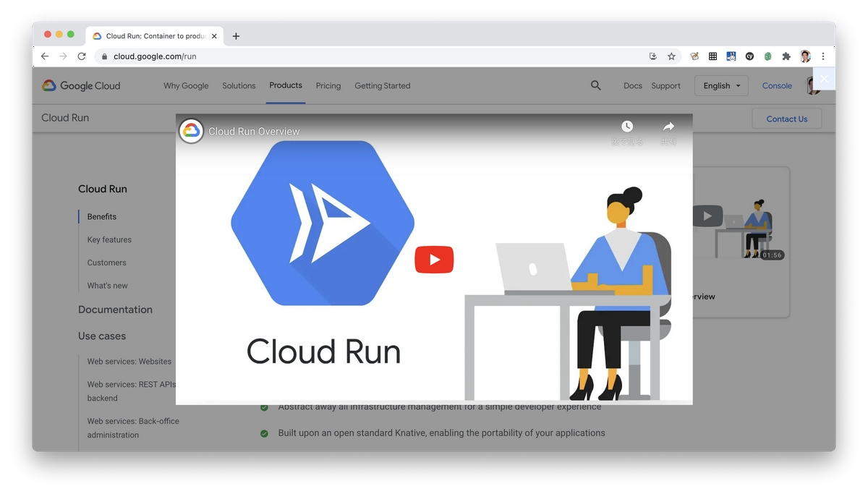Open Solutions menu
The height and width of the screenshot is (494, 868).
[239, 85]
